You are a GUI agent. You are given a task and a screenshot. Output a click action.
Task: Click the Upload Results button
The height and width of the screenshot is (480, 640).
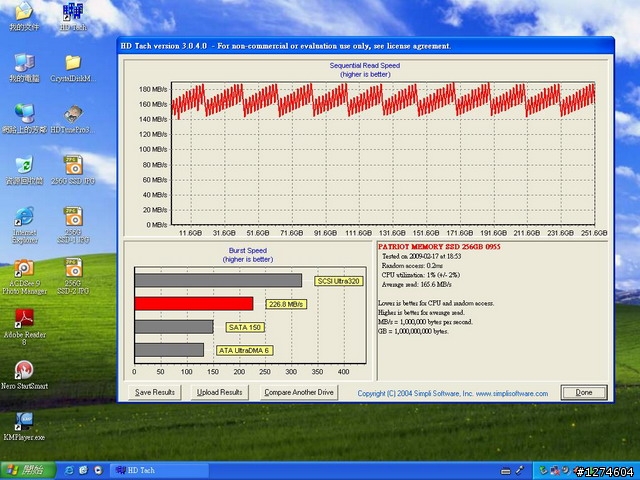[220, 392]
